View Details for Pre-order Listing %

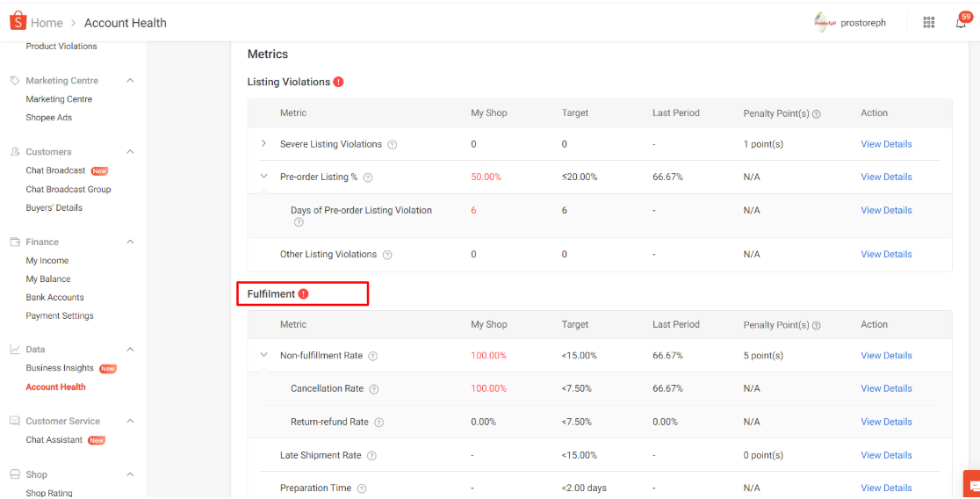point(886,177)
